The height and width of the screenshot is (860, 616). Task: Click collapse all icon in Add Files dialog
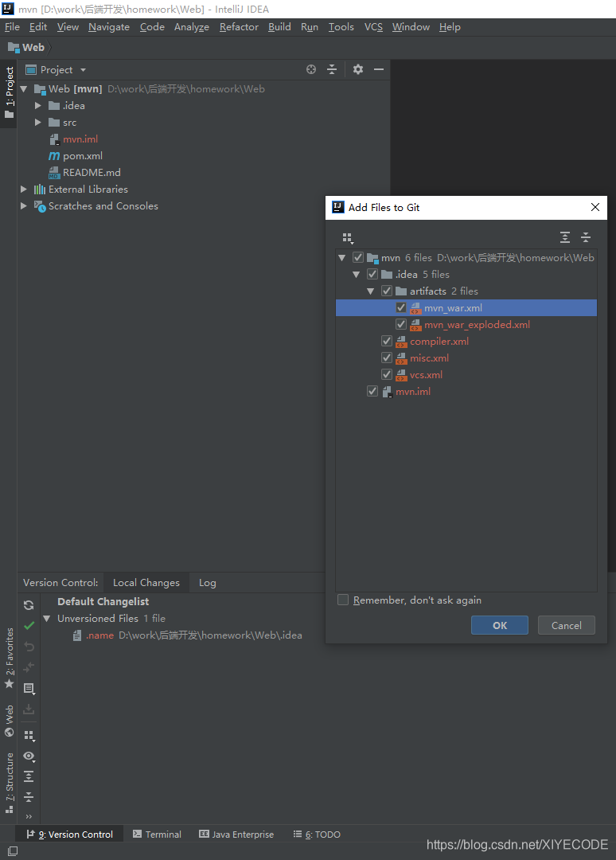coord(585,237)
